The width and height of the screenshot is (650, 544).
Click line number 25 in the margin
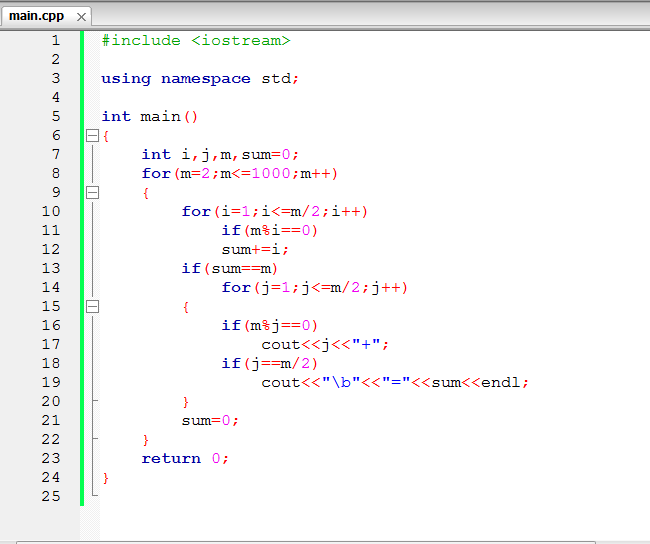point(51,496)
